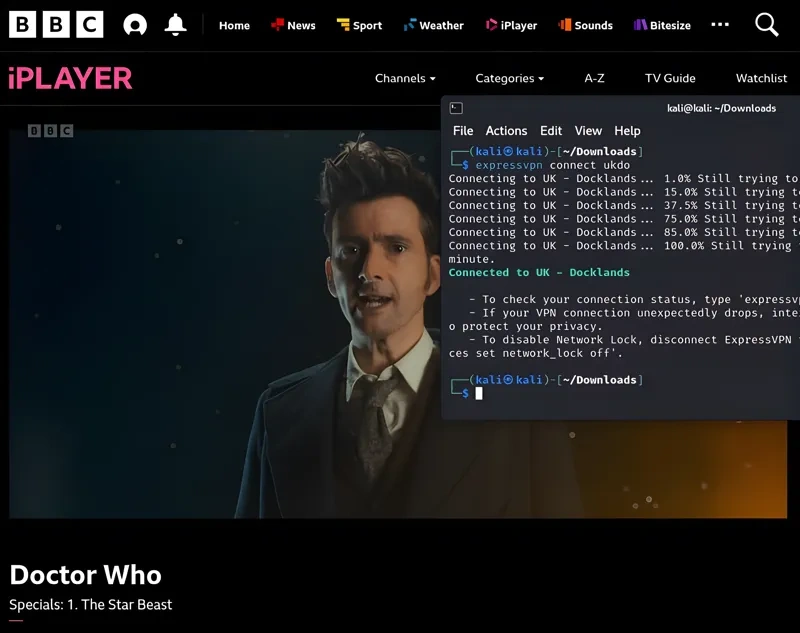
Task: Expand the Channels dropdown
Action: (x=405, y=78)
